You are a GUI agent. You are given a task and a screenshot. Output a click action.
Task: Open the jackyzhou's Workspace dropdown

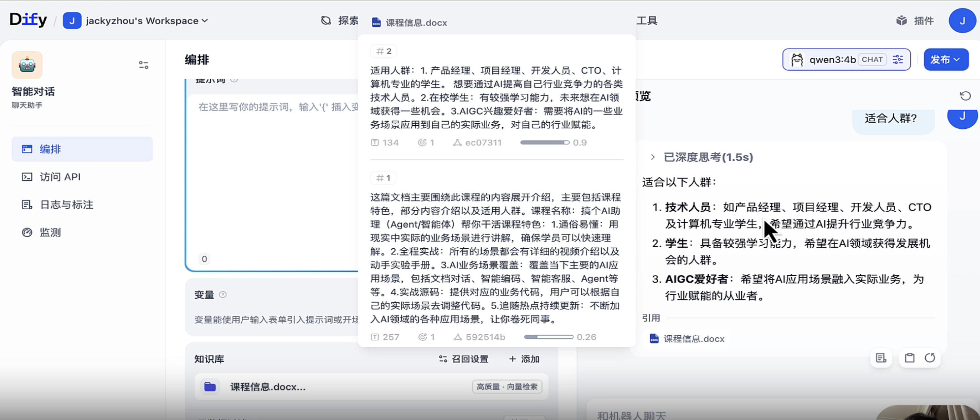(x=147, y=20)
